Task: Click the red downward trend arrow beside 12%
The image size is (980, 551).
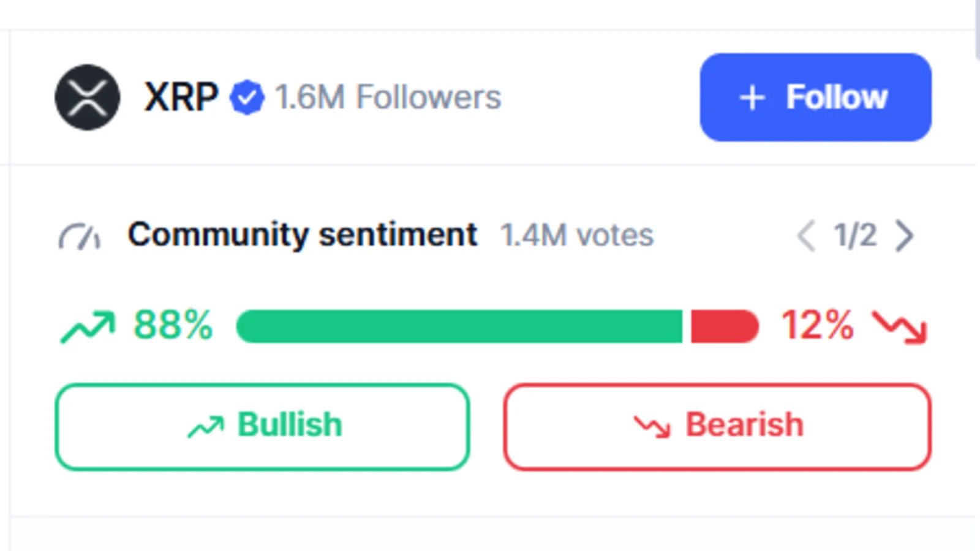Action: 900,327
